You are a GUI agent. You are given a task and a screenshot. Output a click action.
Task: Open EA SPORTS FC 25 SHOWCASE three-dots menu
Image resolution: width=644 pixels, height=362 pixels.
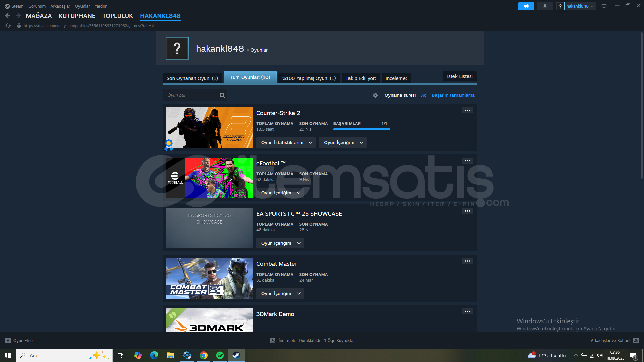pos(468,211)
